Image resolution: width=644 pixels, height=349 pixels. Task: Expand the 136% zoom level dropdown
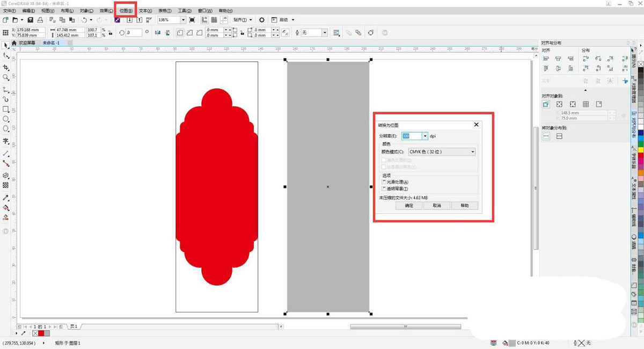(x=183, y=20)
